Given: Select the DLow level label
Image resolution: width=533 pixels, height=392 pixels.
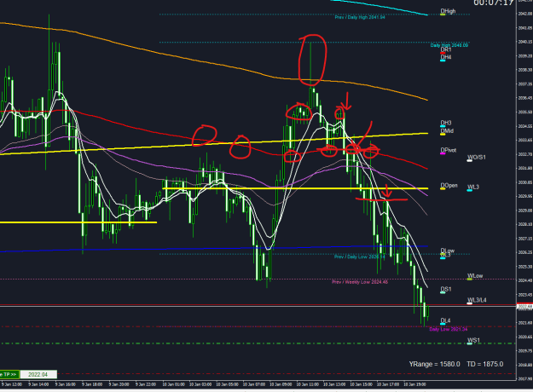Looking at the screenshot, I should point(448,251).
